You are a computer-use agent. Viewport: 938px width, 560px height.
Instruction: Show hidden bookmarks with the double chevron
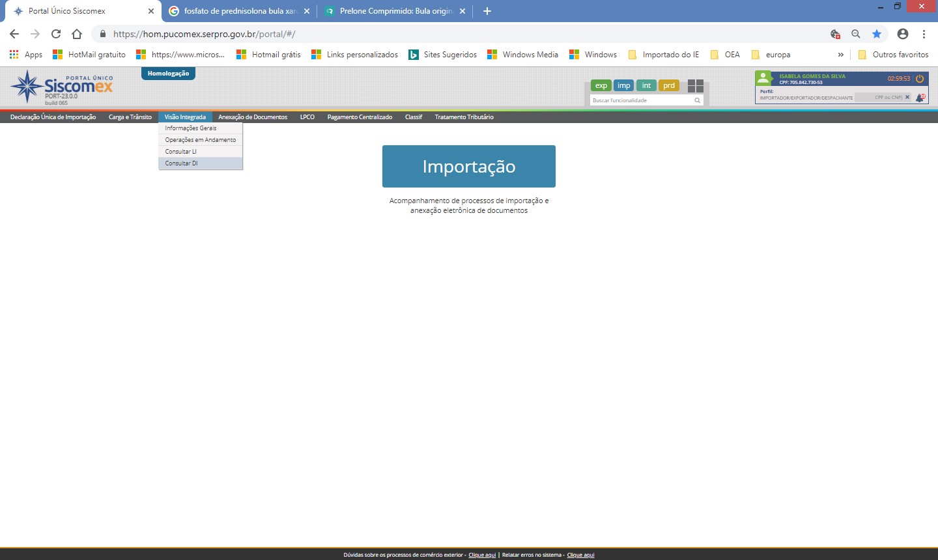(x=840, y=55)
